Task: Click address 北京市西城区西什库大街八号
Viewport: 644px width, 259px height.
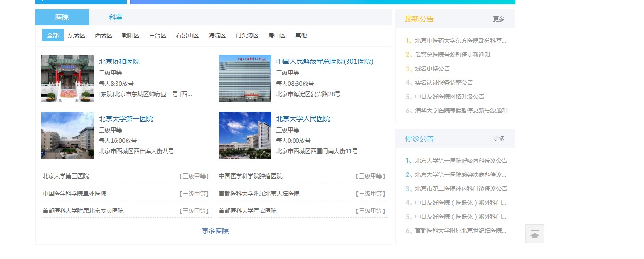Action: (136, 151)
